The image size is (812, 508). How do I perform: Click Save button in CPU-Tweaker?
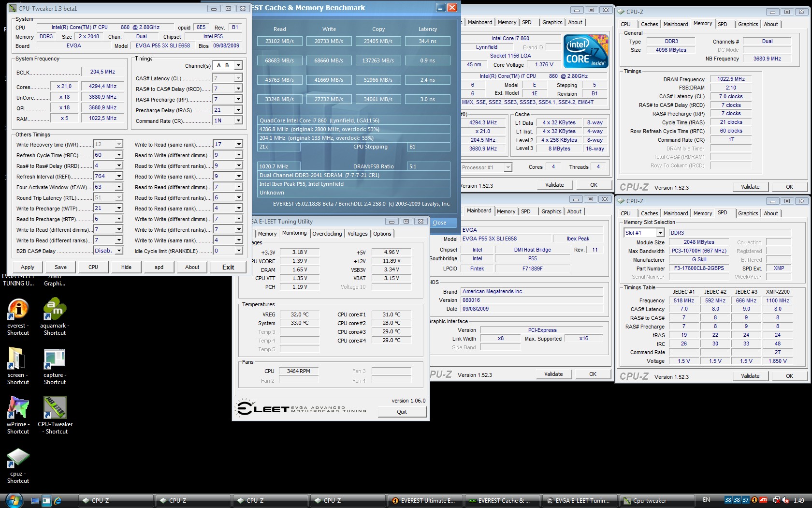pos(61,267)
